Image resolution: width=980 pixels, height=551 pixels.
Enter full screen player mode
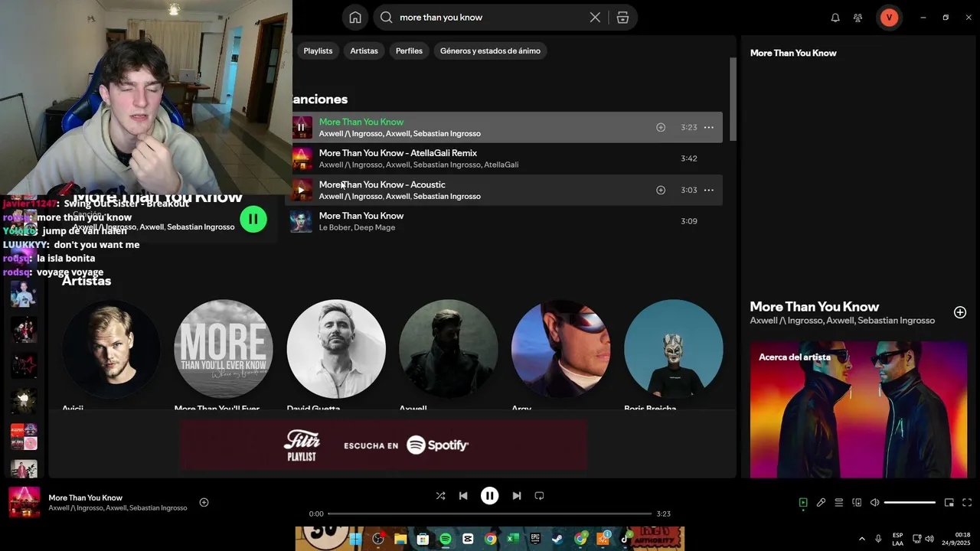[967, 503]
